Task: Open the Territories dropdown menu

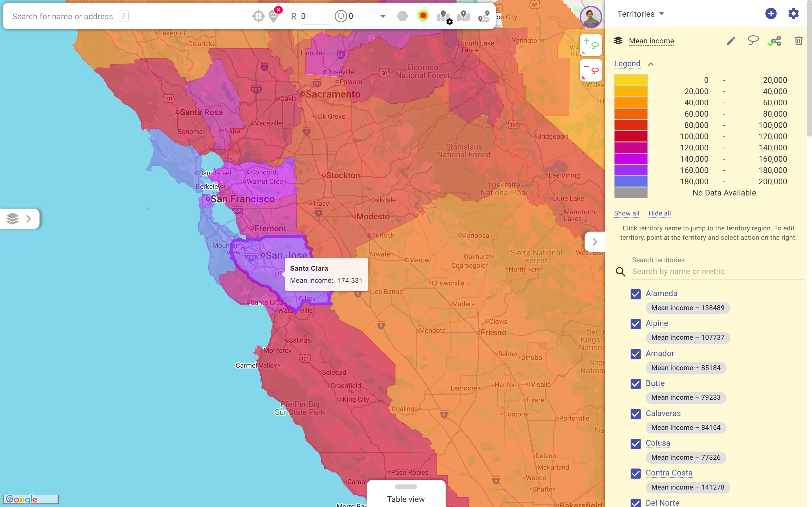Action: click(x=641, y=14)
